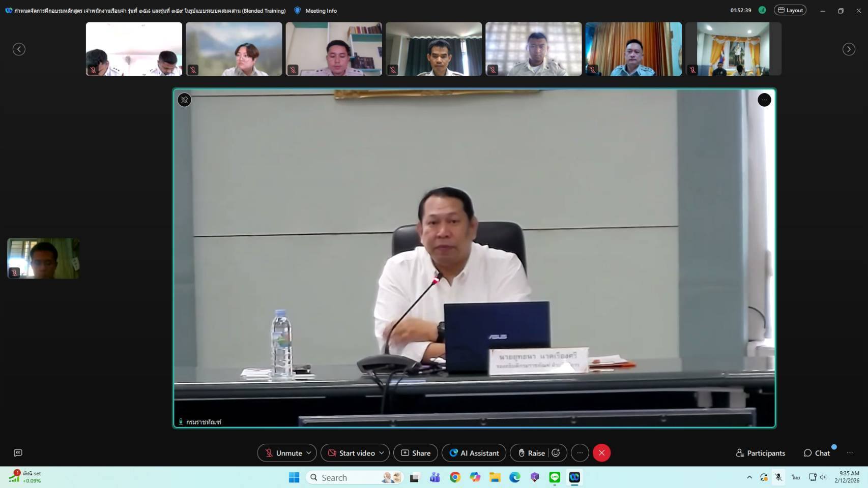Open more meeting controls ellipsis button

click(x=580, y=453)
